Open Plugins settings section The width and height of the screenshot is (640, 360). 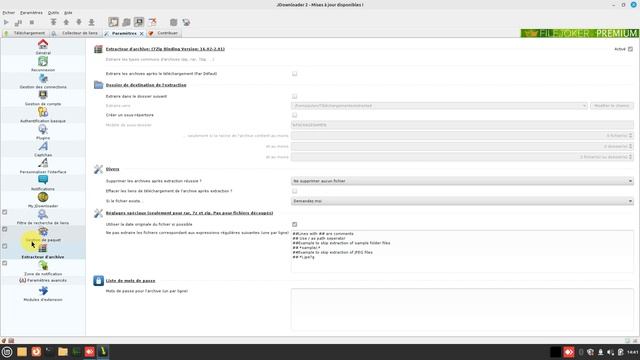pos(43,133)
